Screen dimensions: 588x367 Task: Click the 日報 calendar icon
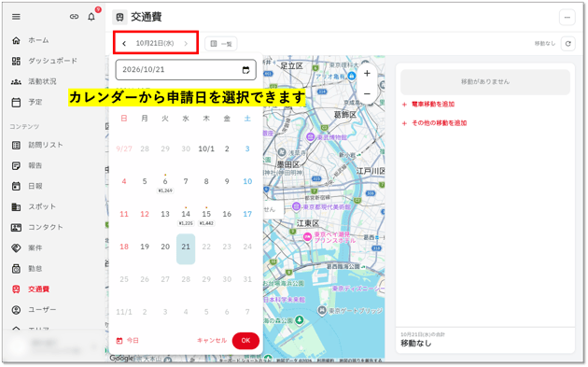point(16,186)
